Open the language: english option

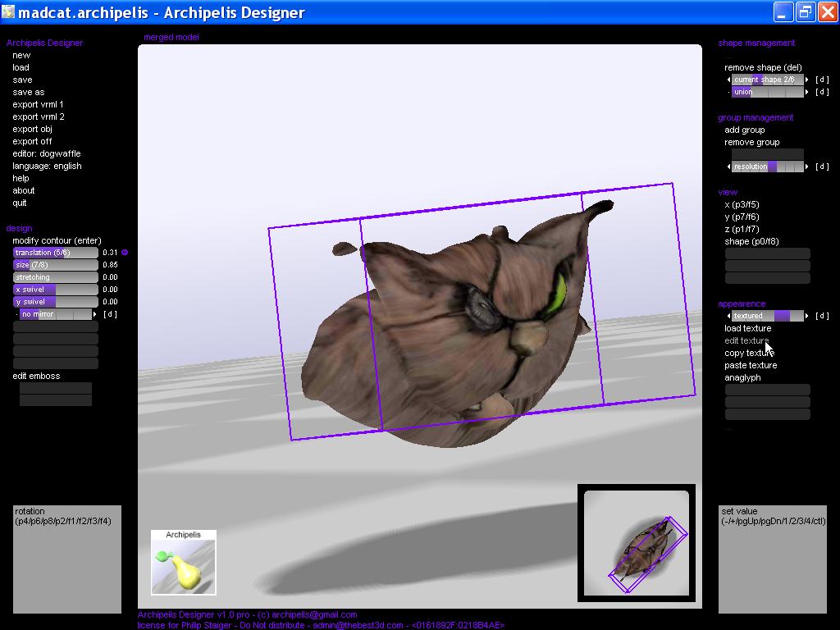point(47,166)
